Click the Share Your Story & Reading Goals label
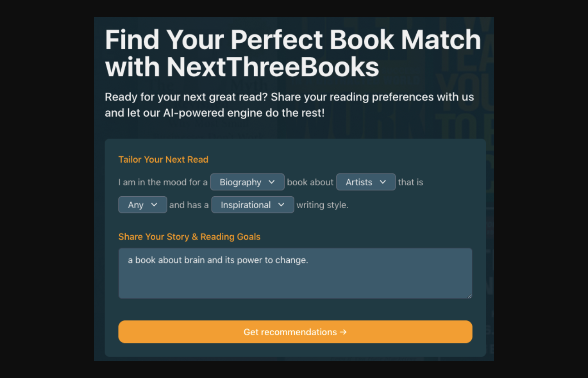The height and width of the screenshot is (378, 588). pyautogui.click(x=189, y=237)
